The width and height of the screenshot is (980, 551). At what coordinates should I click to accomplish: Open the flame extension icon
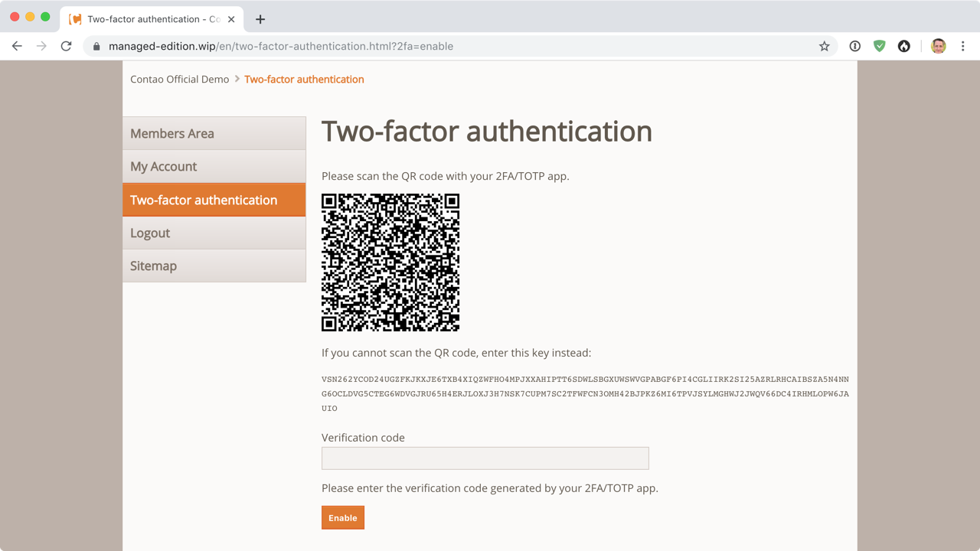904,46
